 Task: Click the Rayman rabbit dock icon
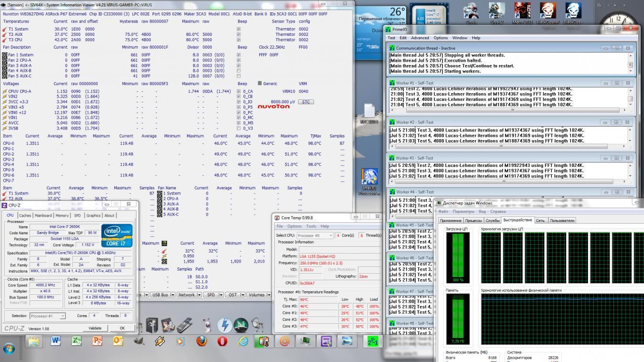click(207, 325)
